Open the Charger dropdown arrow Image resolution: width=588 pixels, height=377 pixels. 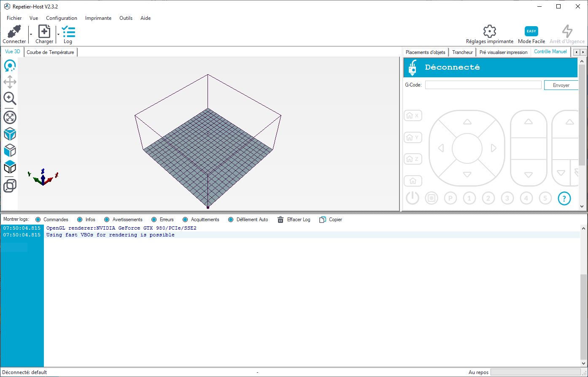(x=58, y=35)
